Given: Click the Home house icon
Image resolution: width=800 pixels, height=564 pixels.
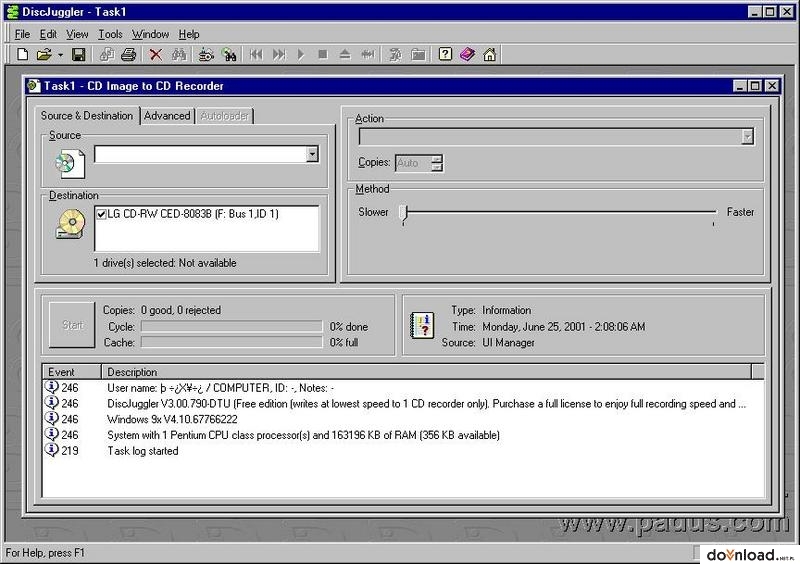Looking at the screenshot, I should (490, 54).
